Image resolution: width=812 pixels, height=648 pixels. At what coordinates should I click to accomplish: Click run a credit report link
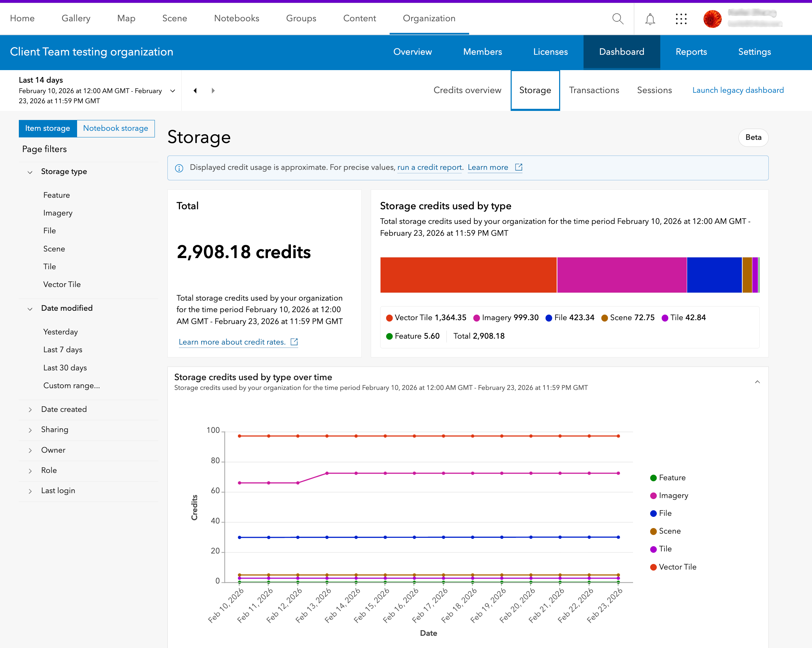pyautogui.click(x=430, y=167)
